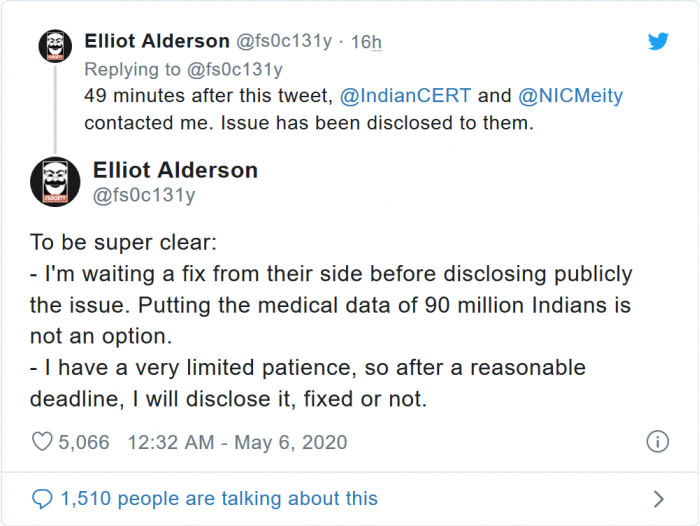The width and height of the screenshot is (700, 526).
Task: Open the @NICMeity mention
Action: [569, 96]
